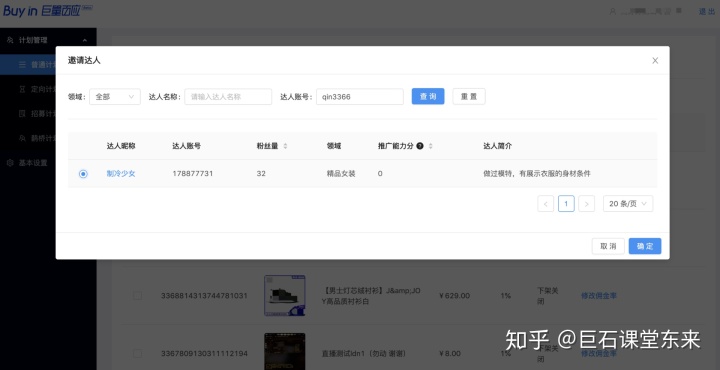Image resolution: width=720 pixels, height=370 pixels.
Task: Click 修改佣金率 for the ¥8.00 product
Action: (599, 353)
